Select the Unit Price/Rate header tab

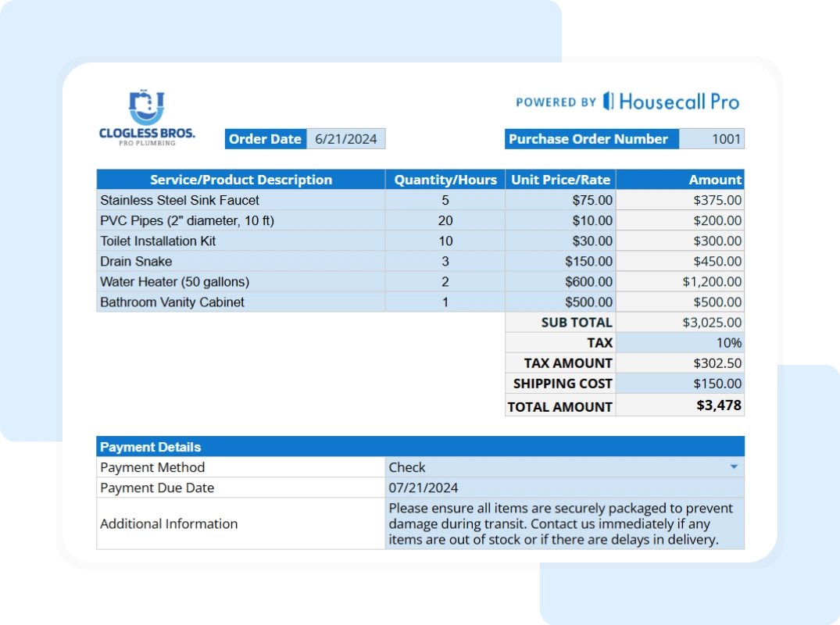pos(559,179)
